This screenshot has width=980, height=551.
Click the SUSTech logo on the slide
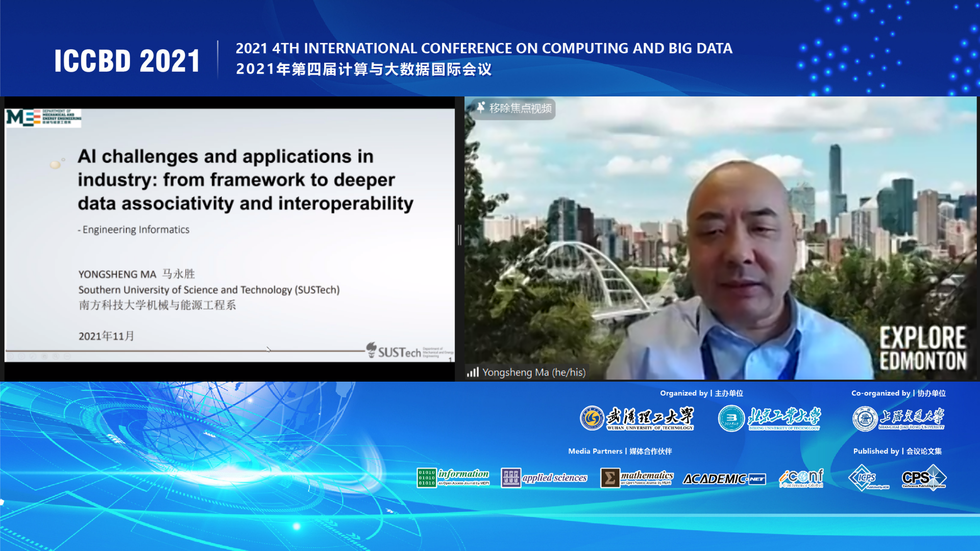pos(410,351)
